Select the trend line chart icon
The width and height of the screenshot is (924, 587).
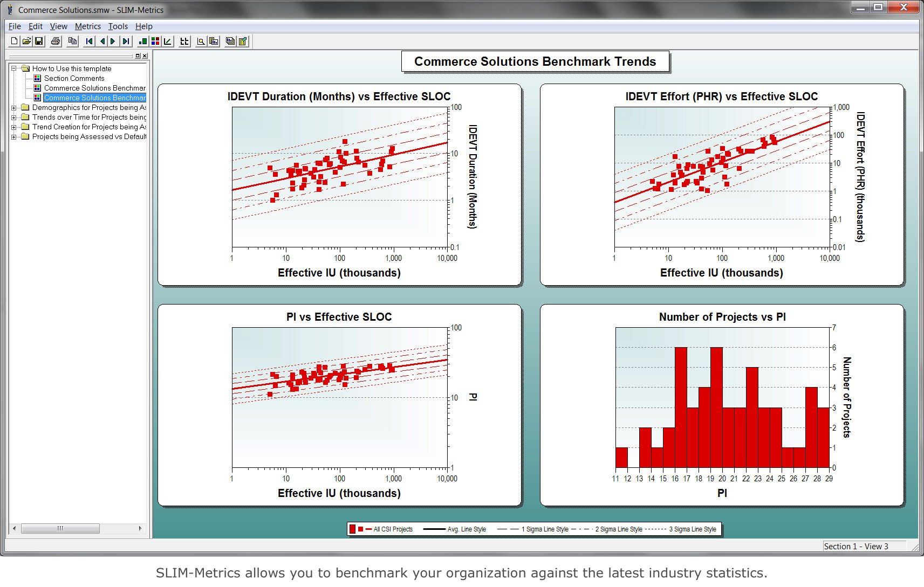point(168,41)
